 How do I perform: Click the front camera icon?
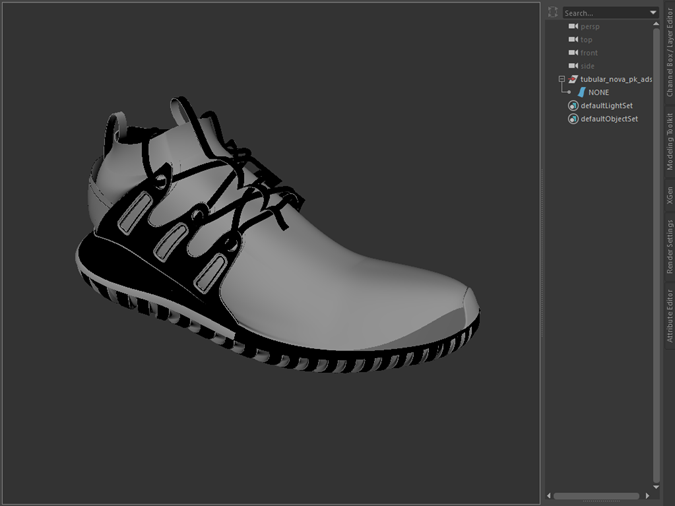tap(573, 53)
